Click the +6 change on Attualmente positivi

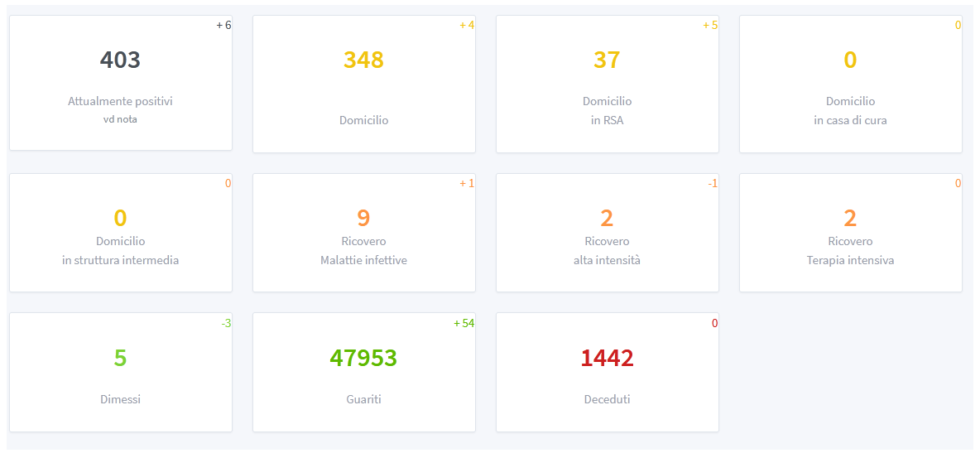point(223,25)
